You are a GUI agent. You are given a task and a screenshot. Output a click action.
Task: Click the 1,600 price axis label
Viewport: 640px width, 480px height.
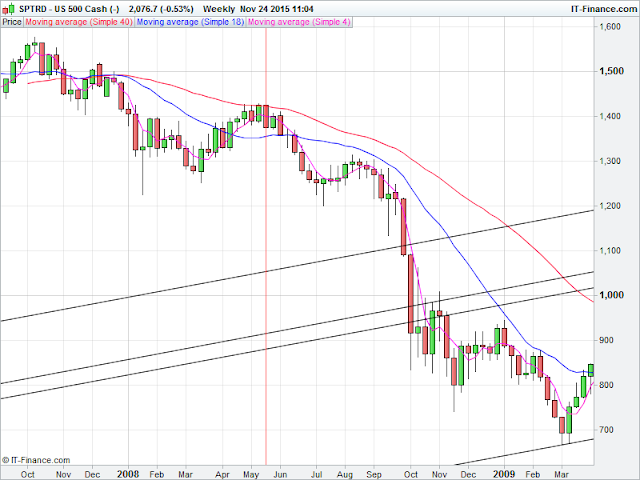[x=610, y=27]
